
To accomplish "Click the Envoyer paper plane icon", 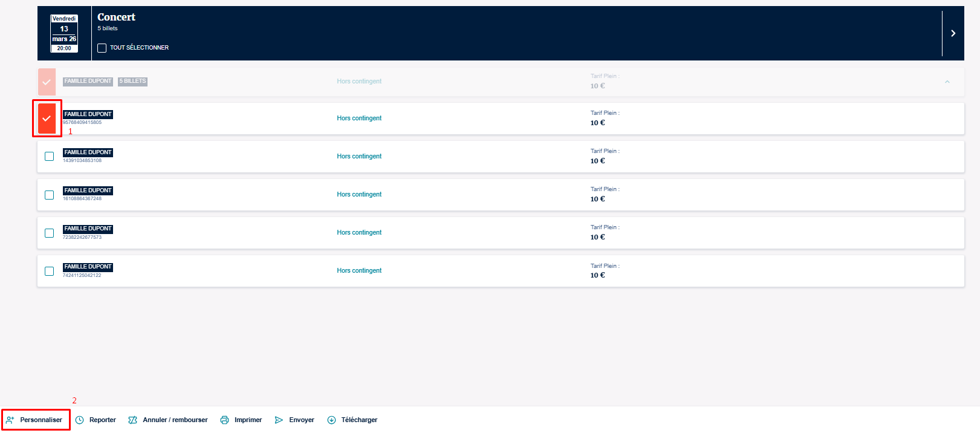I will point(279,420).
